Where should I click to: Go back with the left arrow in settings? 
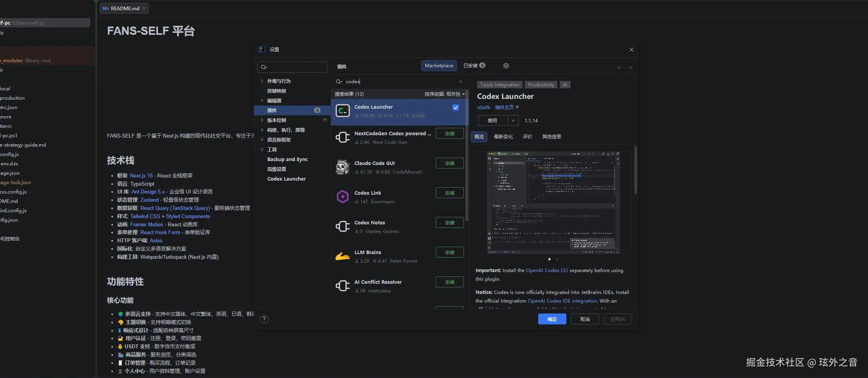[620, 68]
